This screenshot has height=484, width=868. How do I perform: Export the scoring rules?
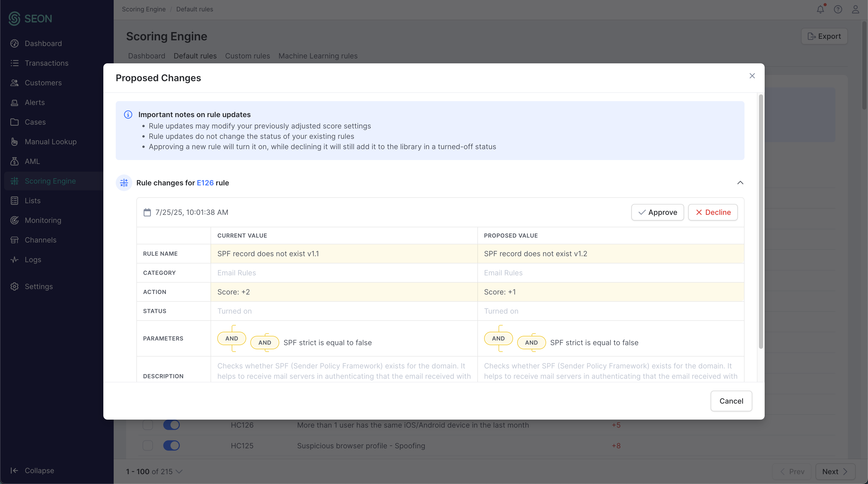pos(824,36)
